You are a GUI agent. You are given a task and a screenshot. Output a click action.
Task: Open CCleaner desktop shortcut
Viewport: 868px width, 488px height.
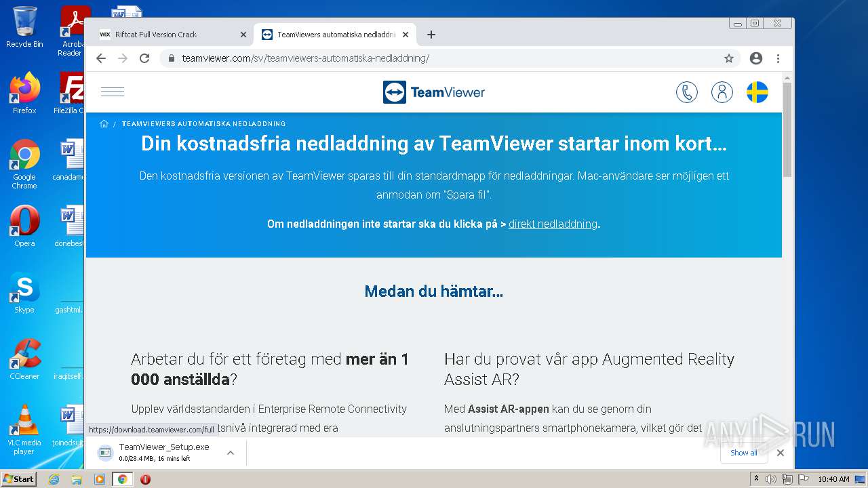24,359
